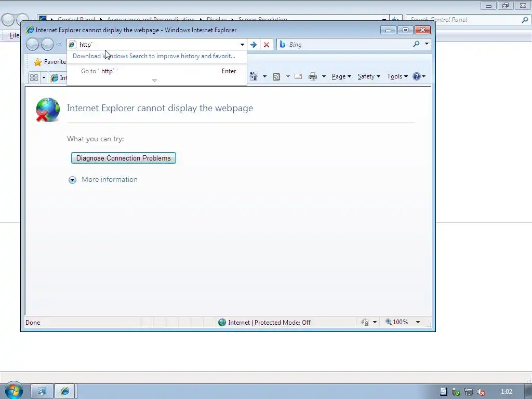Click the Safely Remove Hardware tray icon
The height and width of the screenshot is (399, 532).
tap(456, 392)
